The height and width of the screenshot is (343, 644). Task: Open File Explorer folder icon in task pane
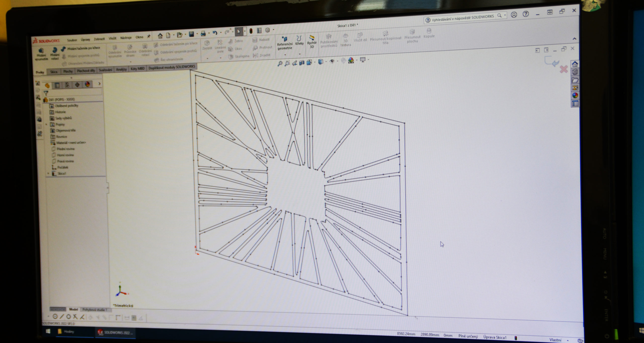point(575,80)
